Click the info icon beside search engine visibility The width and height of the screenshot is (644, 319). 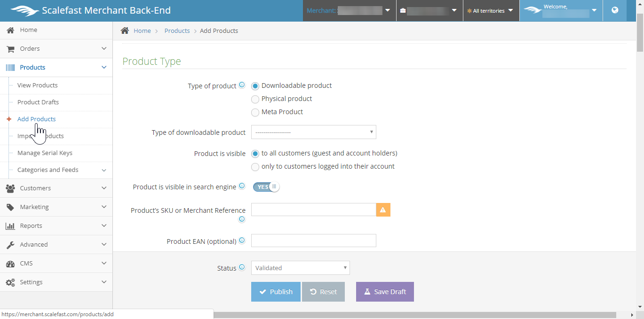pyautogui.click(x=242, y=186)
